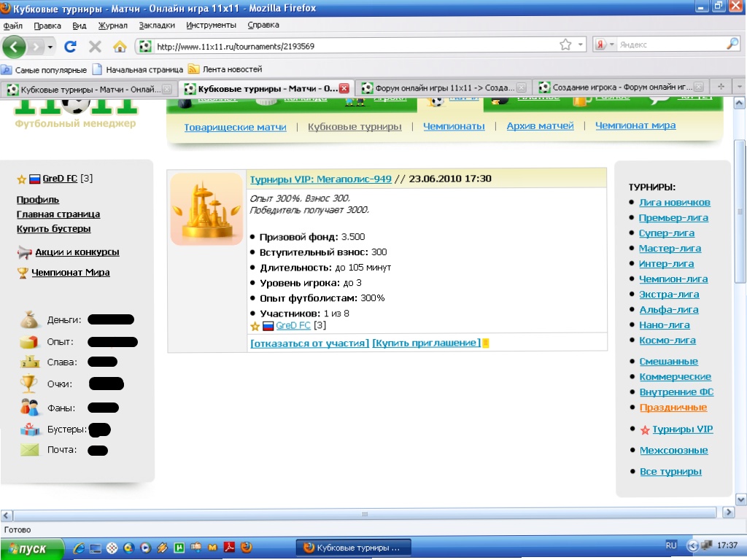
Task: Click in the Яндекс search field
Action: (670, 45)
